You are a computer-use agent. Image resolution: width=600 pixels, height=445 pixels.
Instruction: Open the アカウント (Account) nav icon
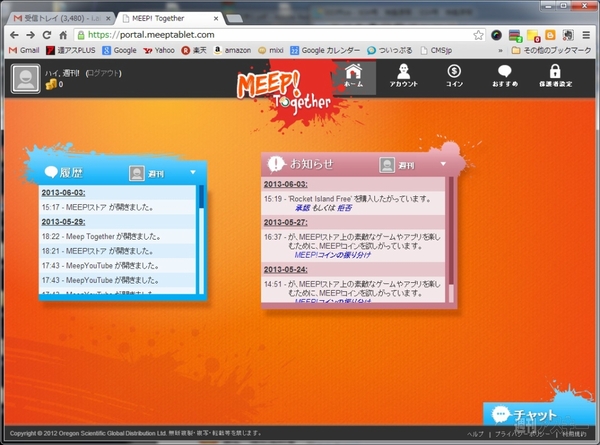click(x=404, y=75)
